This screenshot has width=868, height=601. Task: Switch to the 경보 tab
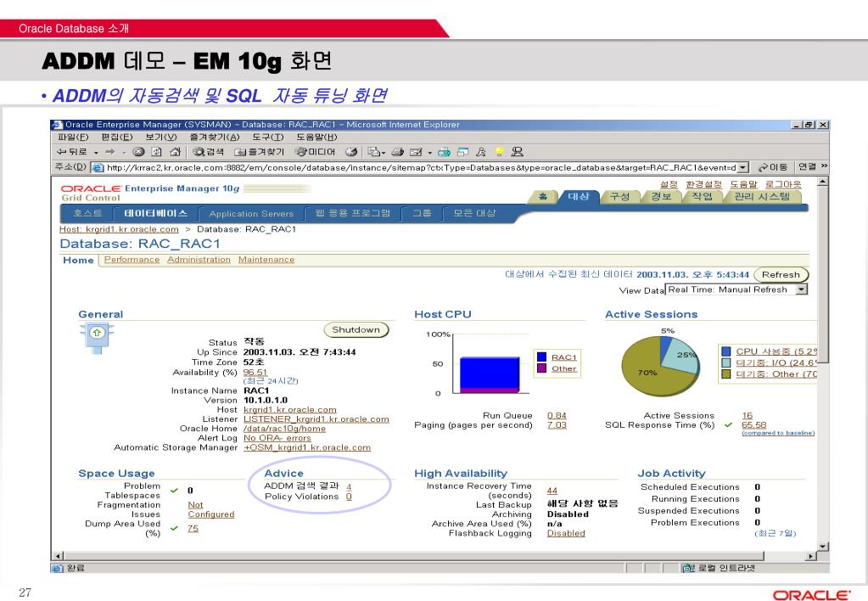click(x=661, y=196)
